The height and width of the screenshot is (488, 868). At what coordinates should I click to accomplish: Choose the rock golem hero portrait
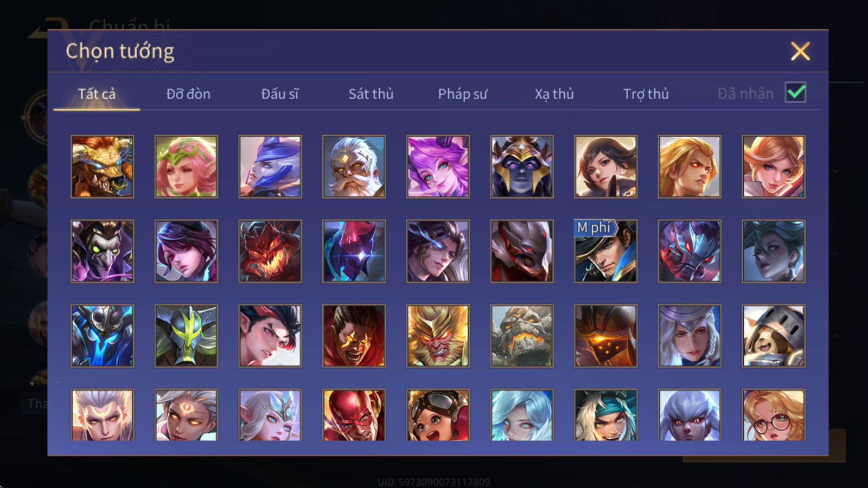[x=522, y=336]
